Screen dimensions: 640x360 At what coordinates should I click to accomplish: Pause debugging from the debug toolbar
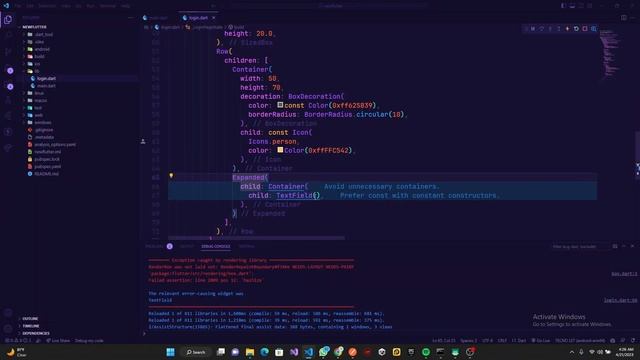click(533, 29)
